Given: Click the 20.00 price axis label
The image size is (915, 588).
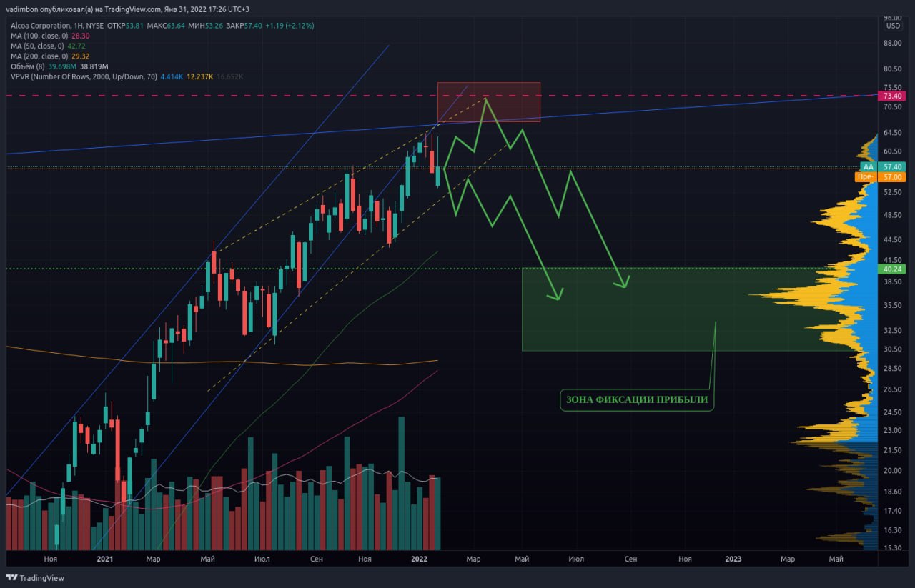Looking at the screenshot, I should coord(893,471).
